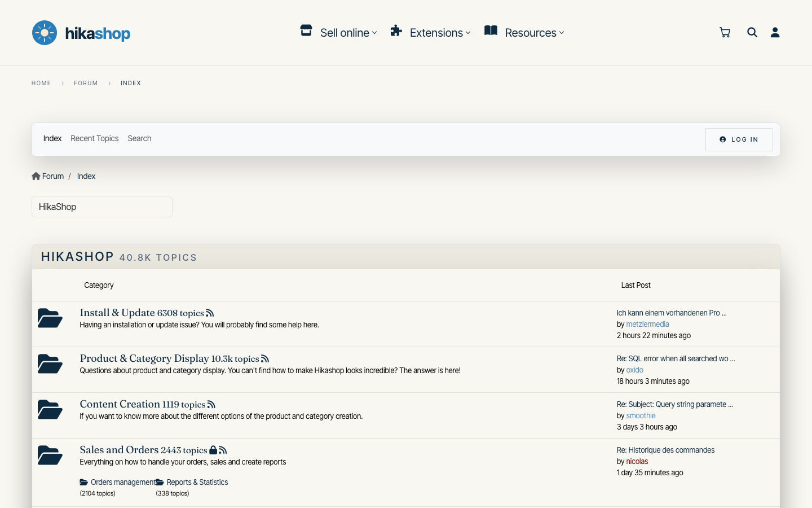Viewport: 812px width, 508px height.
Task: Go to HOME in the breadcrumb
Action: click(41, 83)
